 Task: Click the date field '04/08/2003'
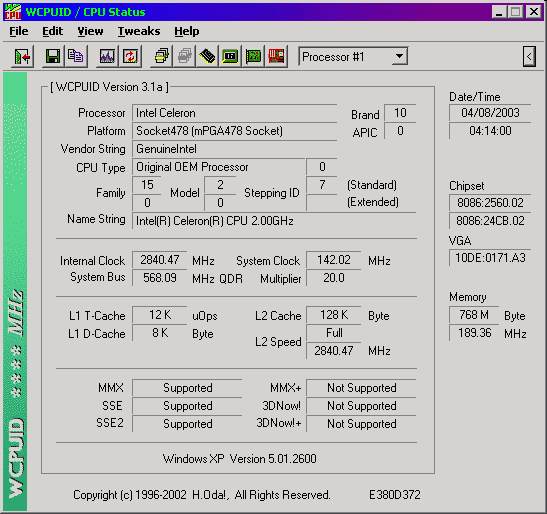point(490,113)
